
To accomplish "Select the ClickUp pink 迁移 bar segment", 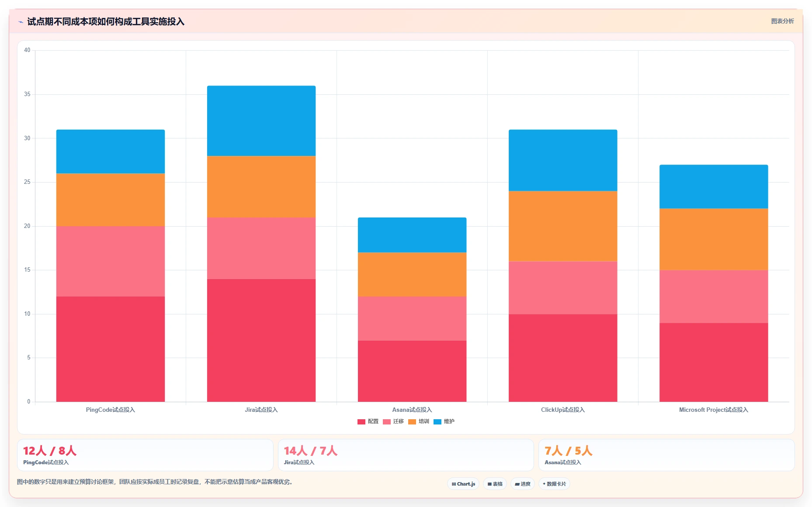I will [x=563, y=288].
